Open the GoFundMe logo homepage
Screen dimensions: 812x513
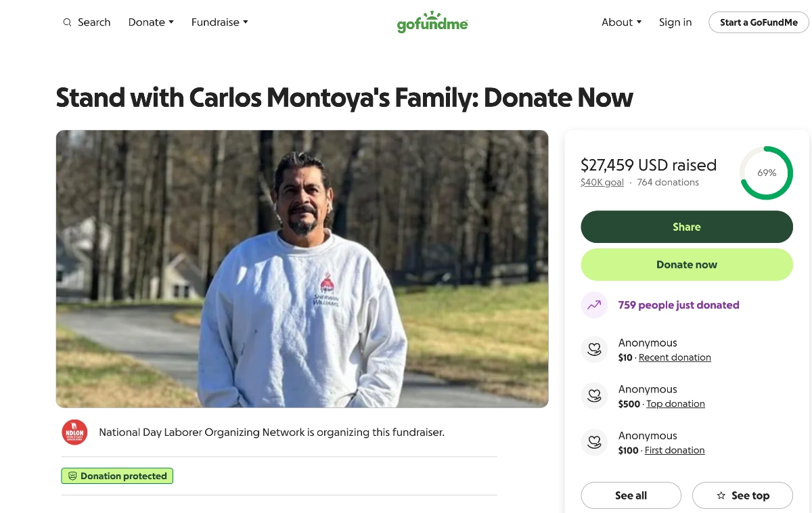pyautogui.click(x=432, y=22)
